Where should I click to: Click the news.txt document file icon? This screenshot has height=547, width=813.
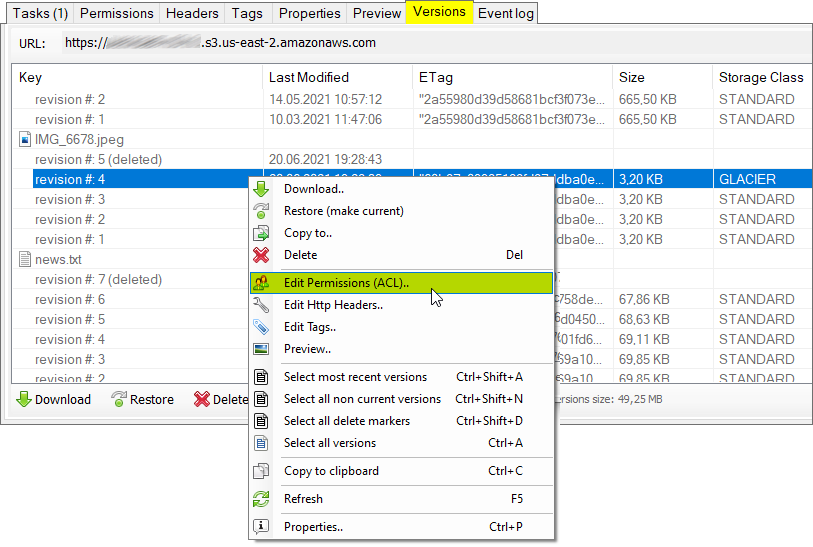(24, 259)
